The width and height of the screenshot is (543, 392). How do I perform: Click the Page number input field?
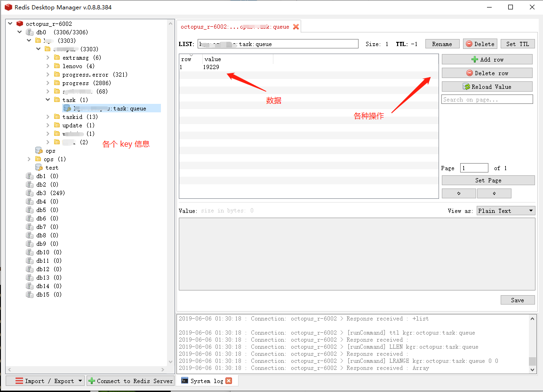click(x=474, y=168)
